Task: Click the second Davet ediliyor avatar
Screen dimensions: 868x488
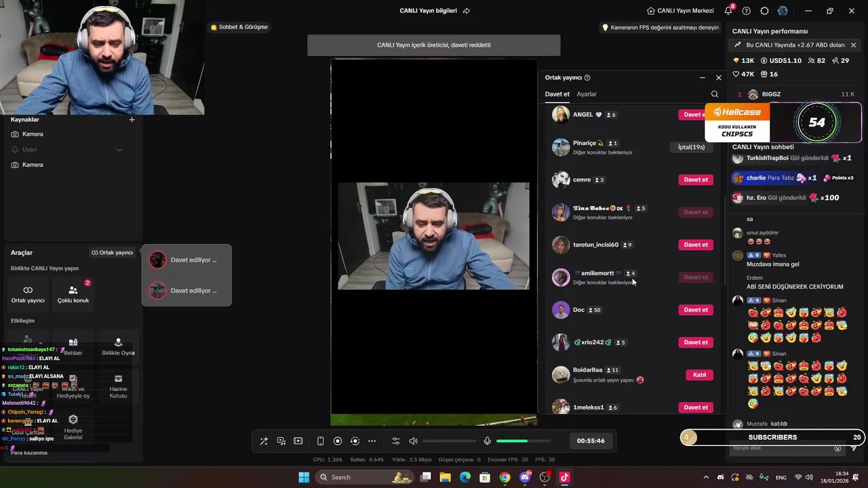Action: point(157,291)
